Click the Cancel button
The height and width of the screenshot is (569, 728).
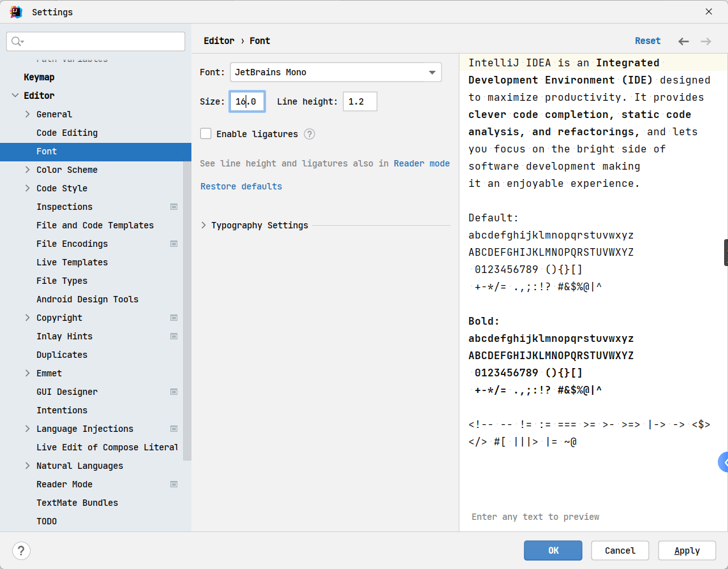point(620,551)
